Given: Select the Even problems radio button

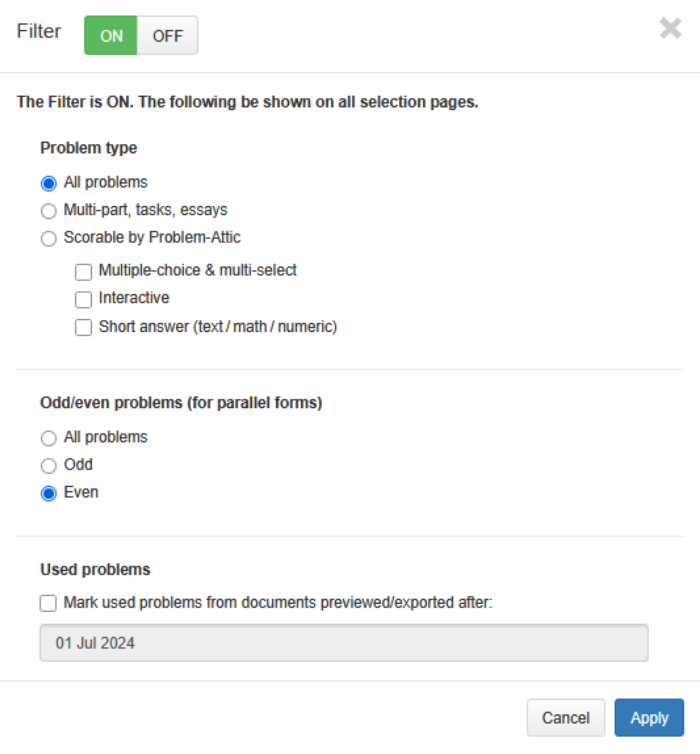Looking at the screenshot, I should 49,493.
